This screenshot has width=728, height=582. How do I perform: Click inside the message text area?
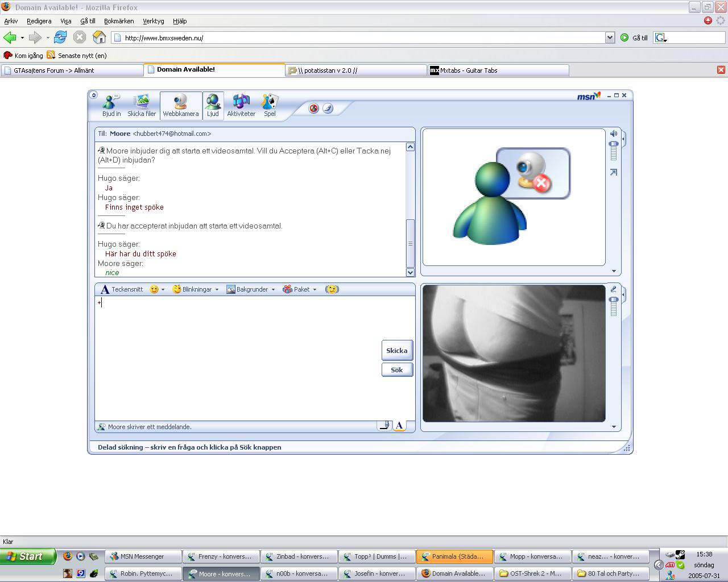[x=238, y=358]
